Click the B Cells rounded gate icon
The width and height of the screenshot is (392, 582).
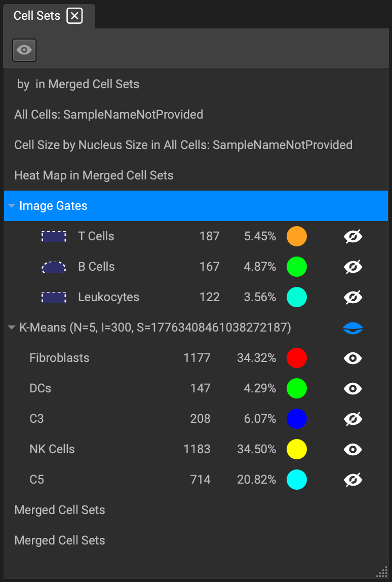[54, 267]
